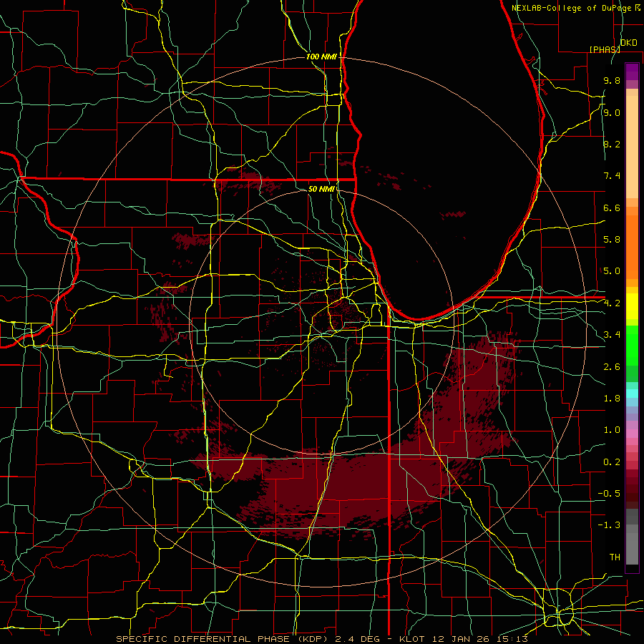Pick the peach segment of the color bar
This screenshot has height=644, width=644.
click(632, 147)
